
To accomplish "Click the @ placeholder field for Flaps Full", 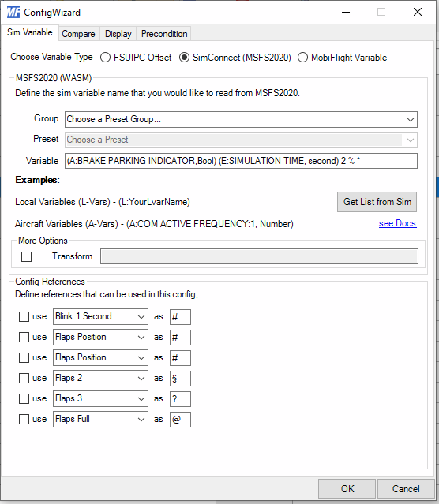I will [180, 420].
